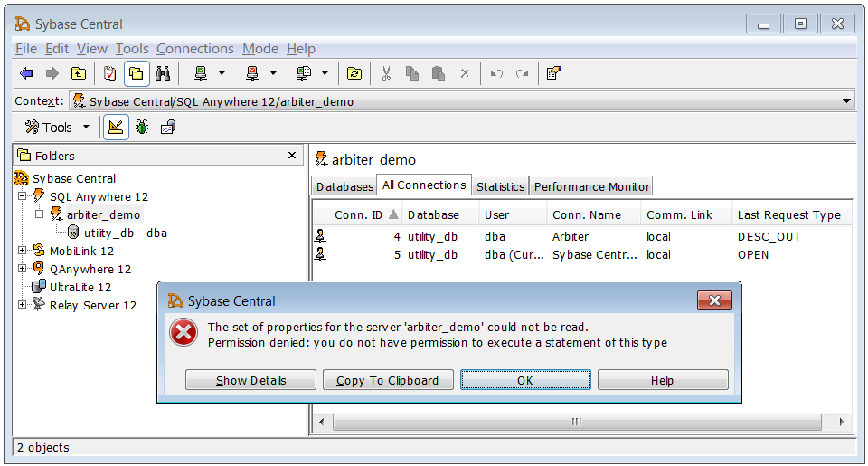Click the Connect computer icon
868x466 pixels.
pyautogui.click(x=201, y=73)
